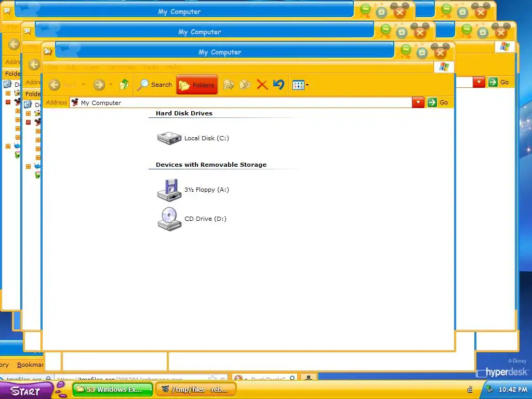
Task: Click middle window's title bar system icon
Action: coord(28,31)
